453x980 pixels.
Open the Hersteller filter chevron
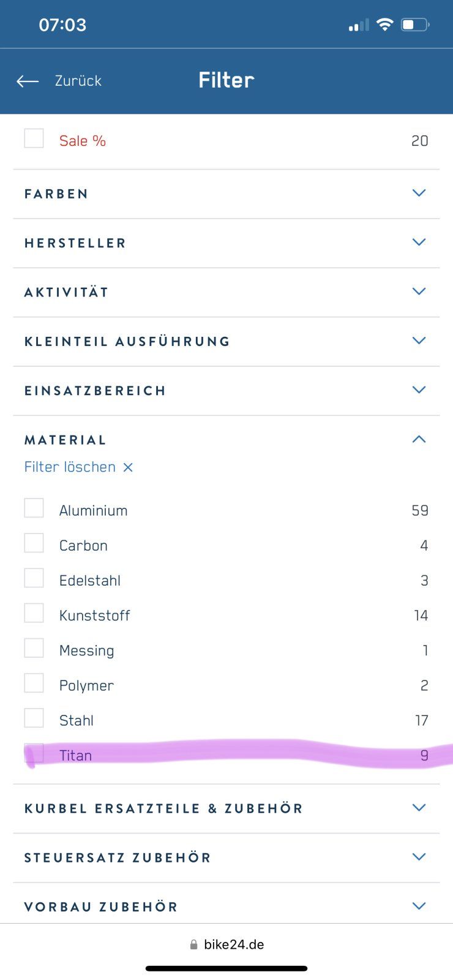click(x=419, y=242)
